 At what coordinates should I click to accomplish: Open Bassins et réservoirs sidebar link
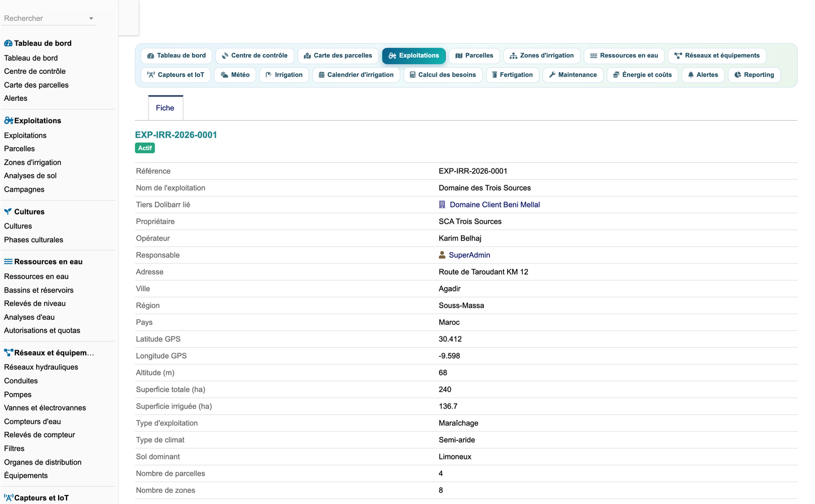[x=39, y=290]
